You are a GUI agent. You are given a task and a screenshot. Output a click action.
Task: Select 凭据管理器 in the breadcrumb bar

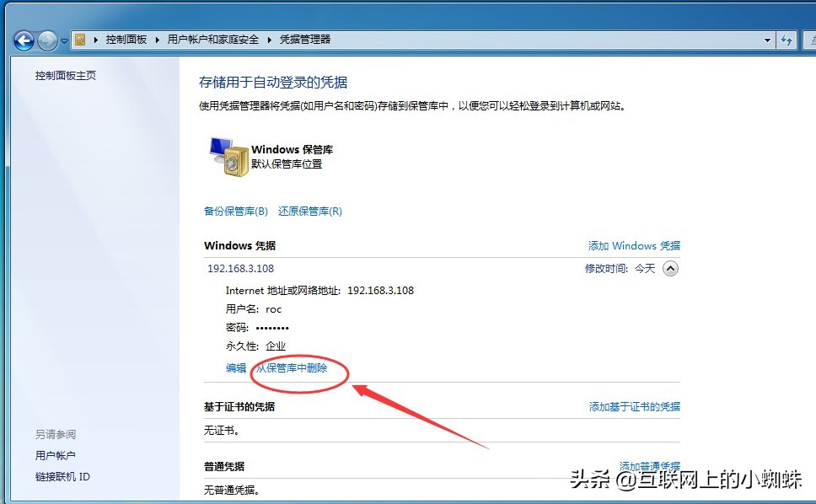[x=308, y=39]
